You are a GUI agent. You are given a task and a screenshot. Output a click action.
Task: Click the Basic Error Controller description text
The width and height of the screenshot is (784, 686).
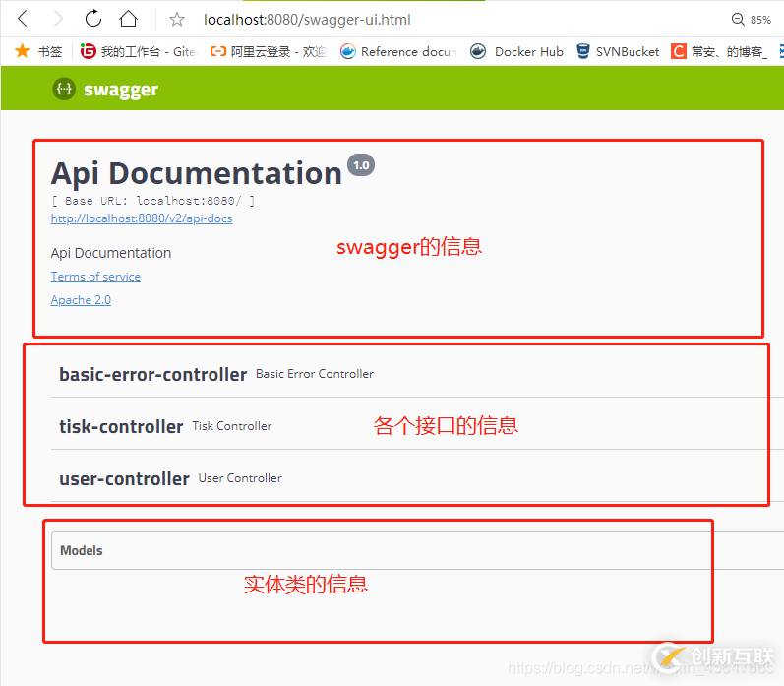coord(315,374)
